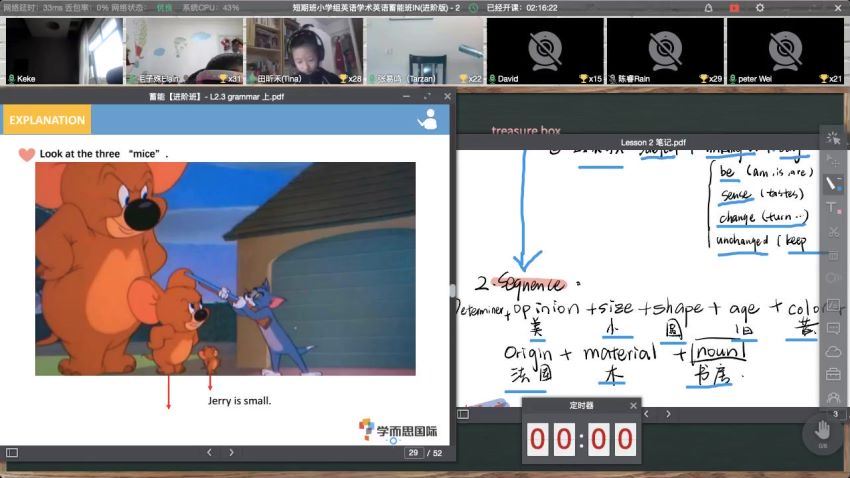This screenshot has height=478, width=850.
Task: Select the move/select cursor tool
Action: [833, 160]
